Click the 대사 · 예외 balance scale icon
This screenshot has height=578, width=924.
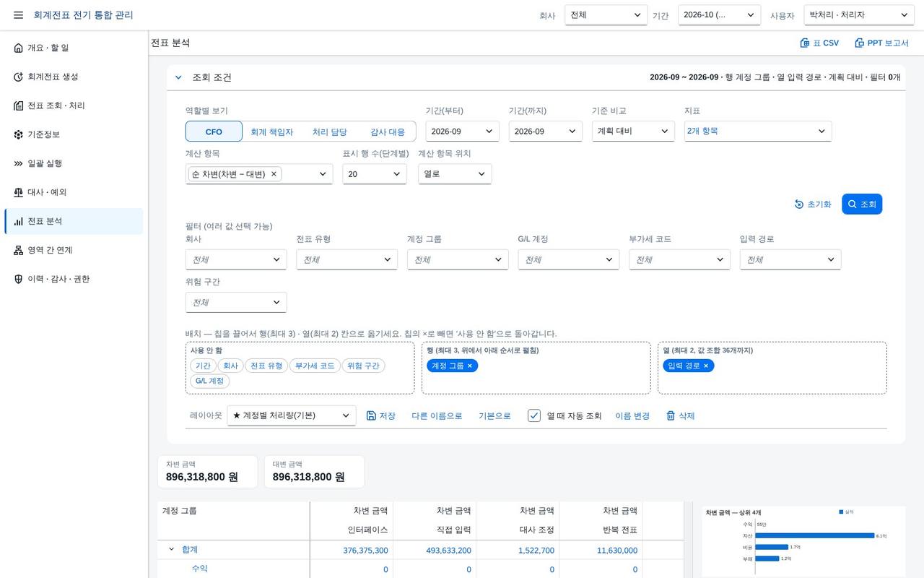click(x=19, y=192)
